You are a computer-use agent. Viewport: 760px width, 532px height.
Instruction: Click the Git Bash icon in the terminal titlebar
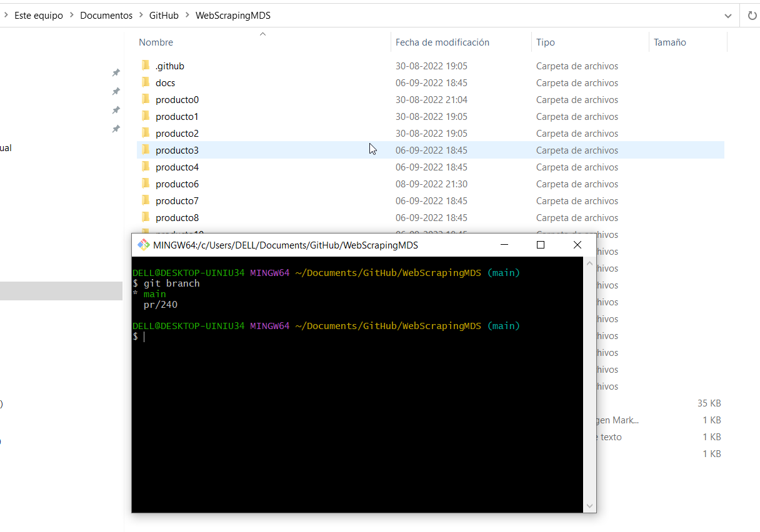pyautogui.click(x=142, y=244)
